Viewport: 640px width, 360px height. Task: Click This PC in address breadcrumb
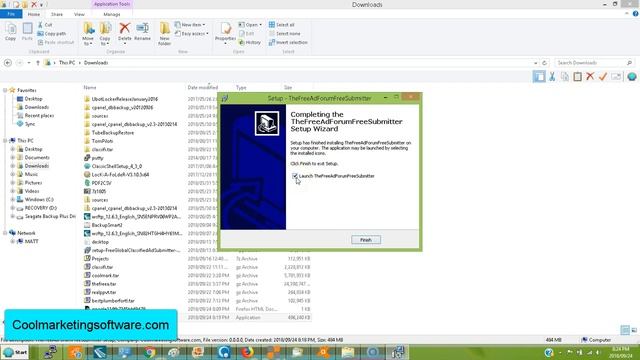pos(67,63)
